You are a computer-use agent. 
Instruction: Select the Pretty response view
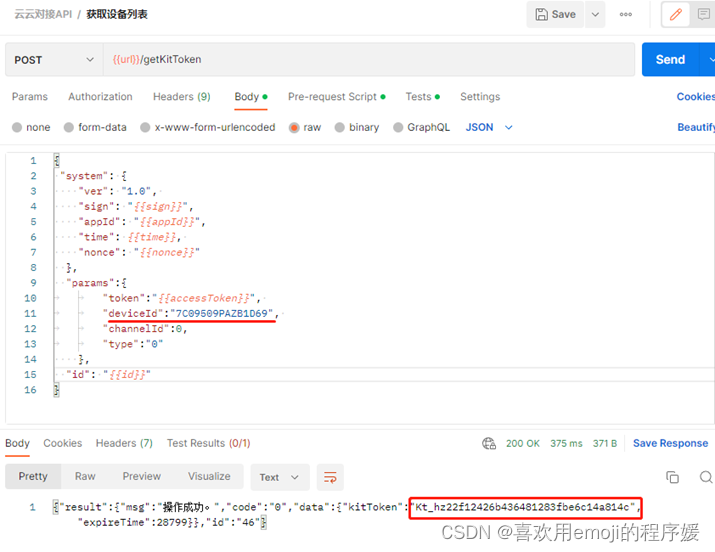pyautogui.click(x=33, y=476)
